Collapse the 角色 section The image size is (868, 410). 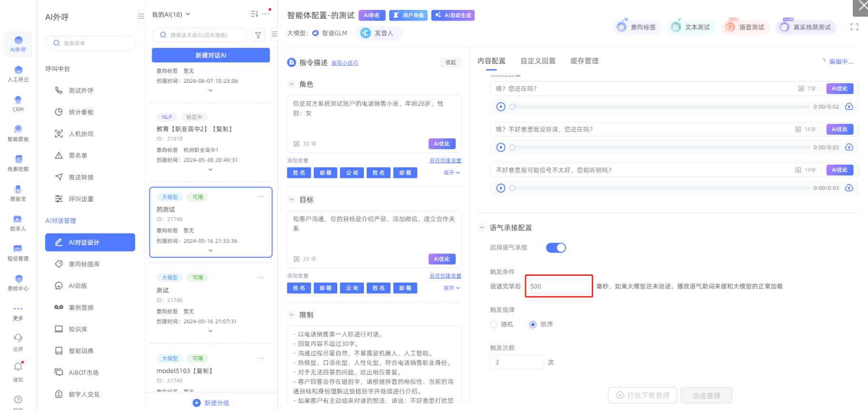click(292, 84)
